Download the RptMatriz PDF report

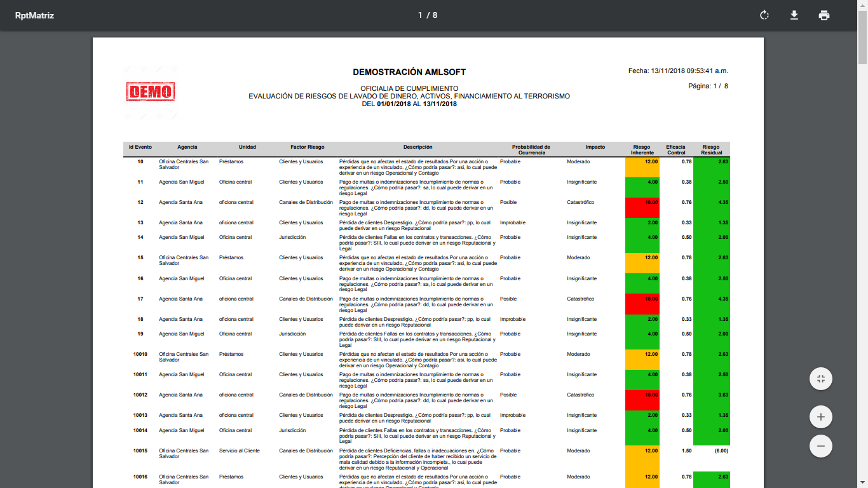tap(794, 15)
